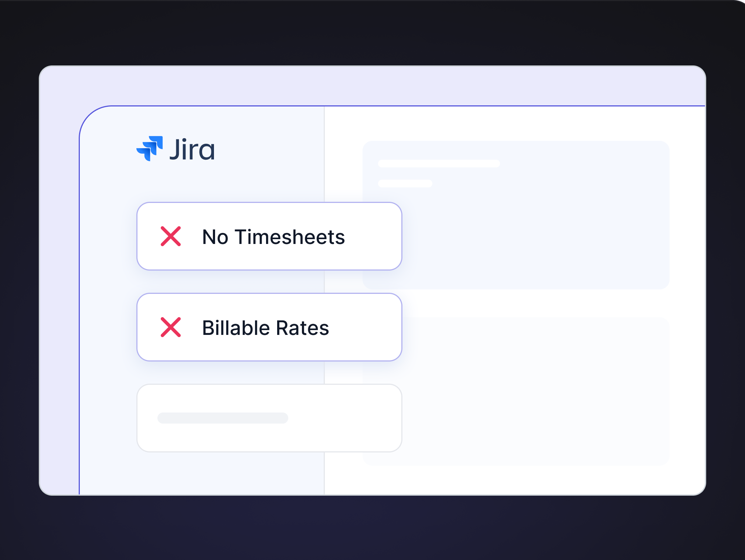Select the Billable Rates label text
This screenshot has height=560, width=745.
[x=265, y=328]
